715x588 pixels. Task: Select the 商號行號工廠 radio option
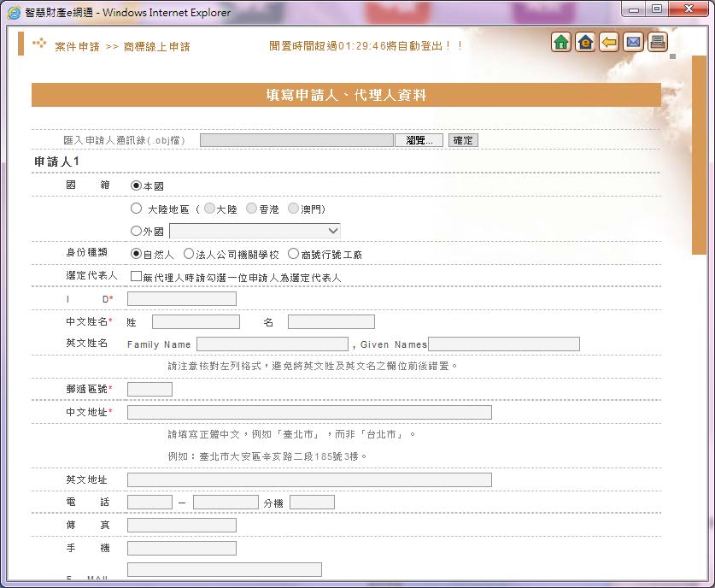294,254
